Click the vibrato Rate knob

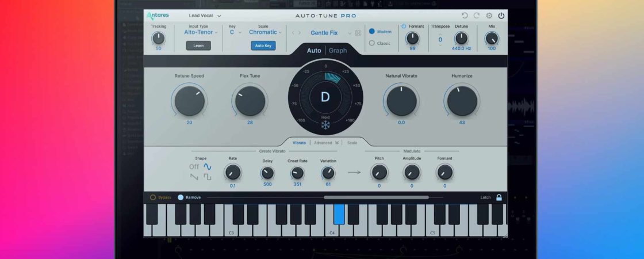click(232, 172)
